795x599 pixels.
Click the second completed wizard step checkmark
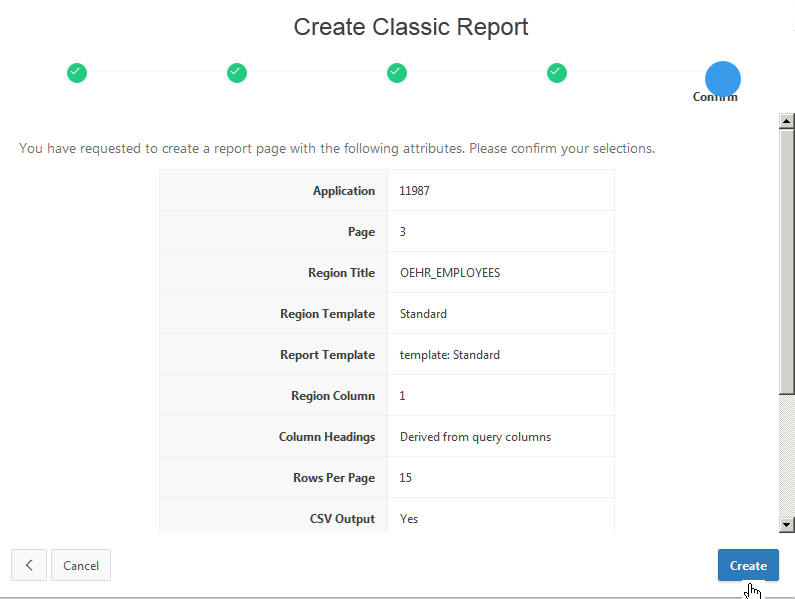(x=237, y=72)
